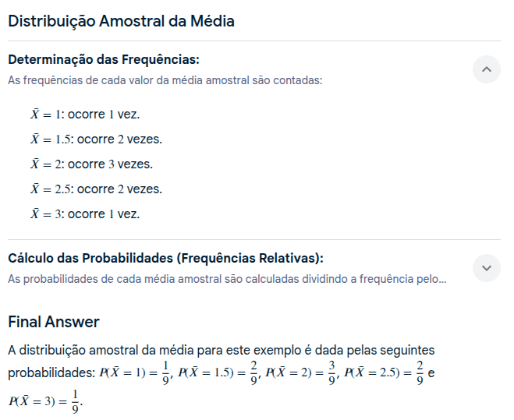Click the 'As frequências de cada valor' subtitle
Screen dimensions: 514x420
click(x=165, y=80)
